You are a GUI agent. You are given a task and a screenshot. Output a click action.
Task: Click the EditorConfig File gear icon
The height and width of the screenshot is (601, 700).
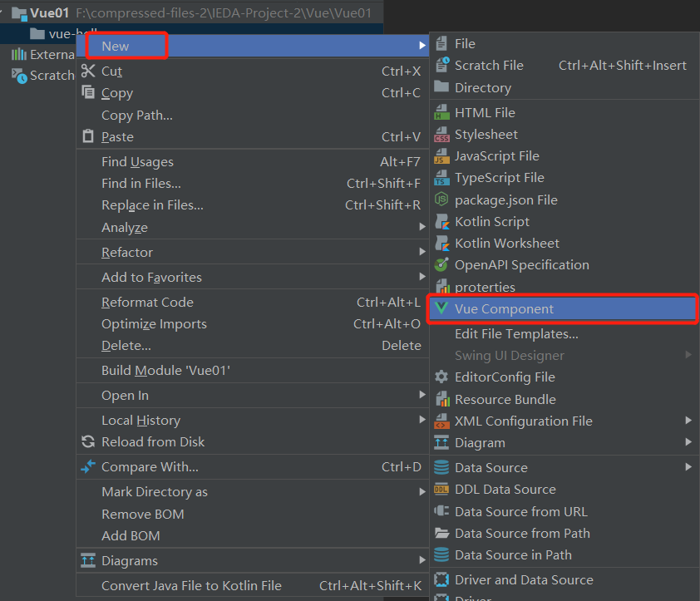[x=441, y=377]
